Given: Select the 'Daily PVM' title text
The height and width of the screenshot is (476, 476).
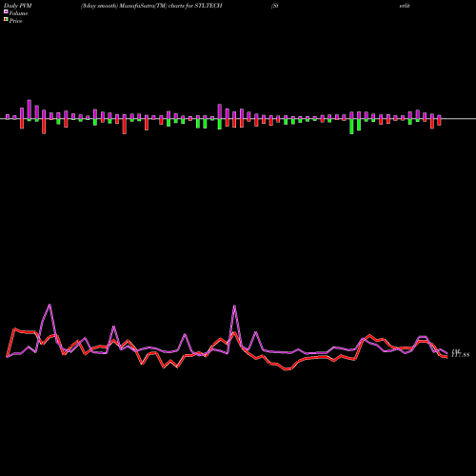Looking at the screenshot, I should click(18, 6).
